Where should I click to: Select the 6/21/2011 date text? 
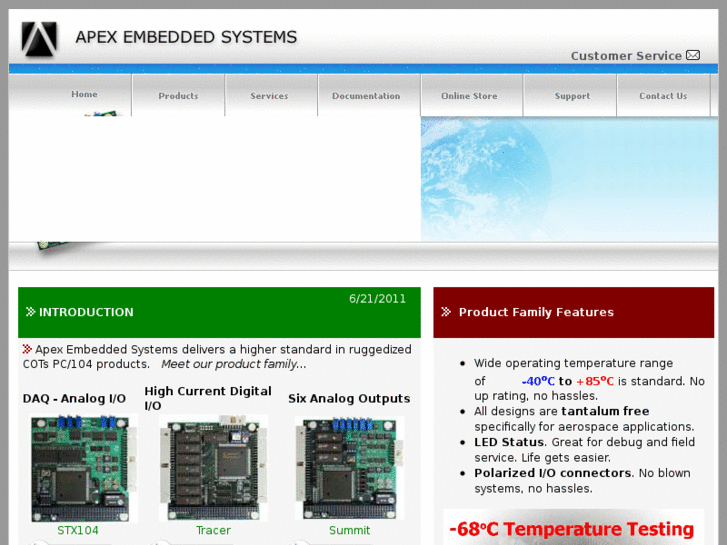point(377,299)
